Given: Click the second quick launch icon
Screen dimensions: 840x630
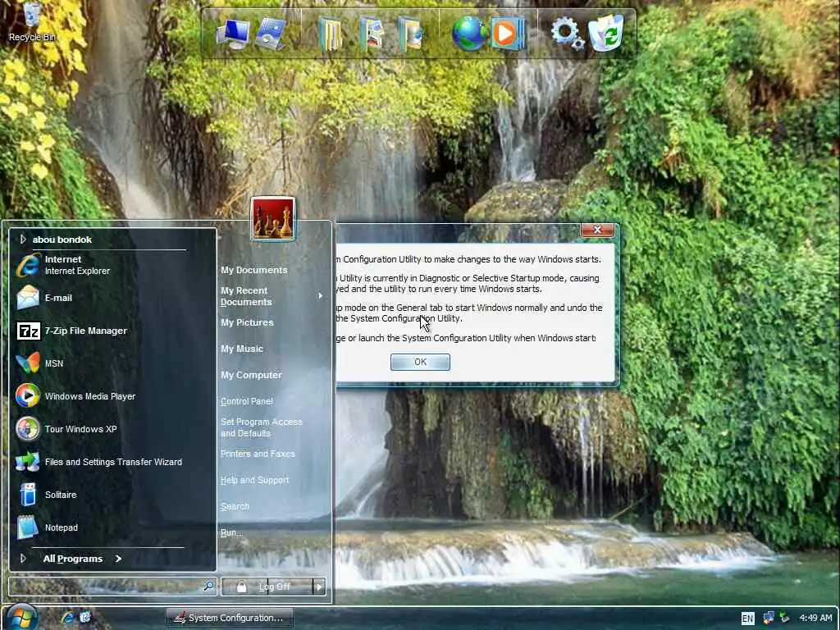Looking at the screenshot, I should 85,617.
